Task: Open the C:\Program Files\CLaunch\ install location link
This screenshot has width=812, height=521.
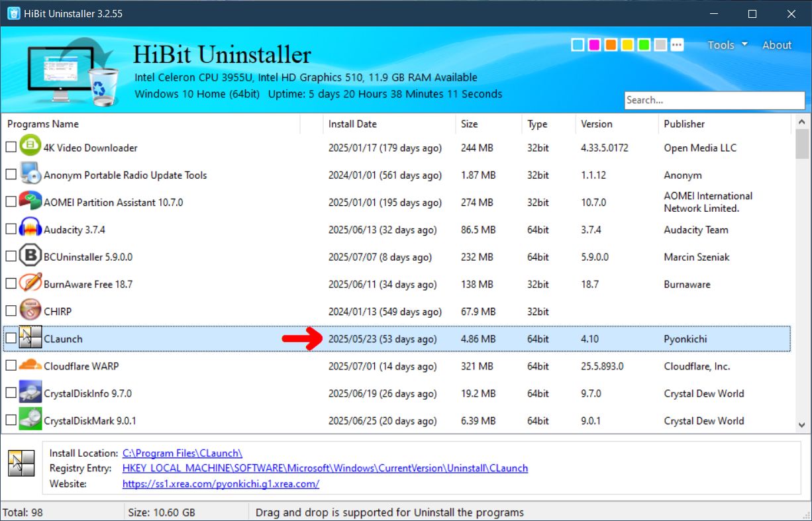Action: pos(182,453)
